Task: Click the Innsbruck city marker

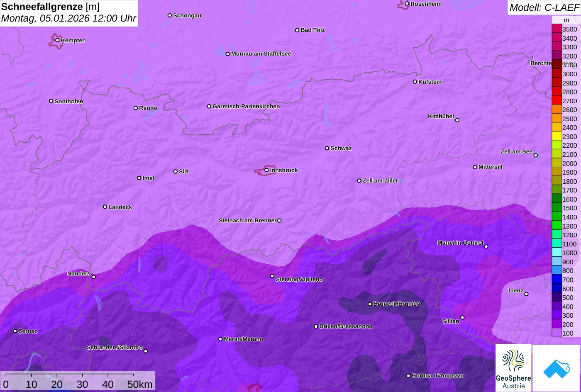Action: 266,170
